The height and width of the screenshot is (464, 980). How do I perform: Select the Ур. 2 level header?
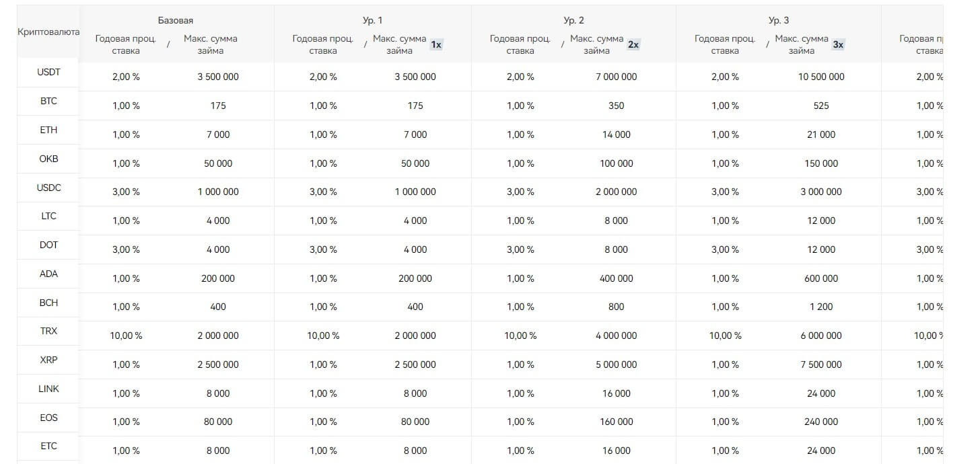[x=573, y=21]
